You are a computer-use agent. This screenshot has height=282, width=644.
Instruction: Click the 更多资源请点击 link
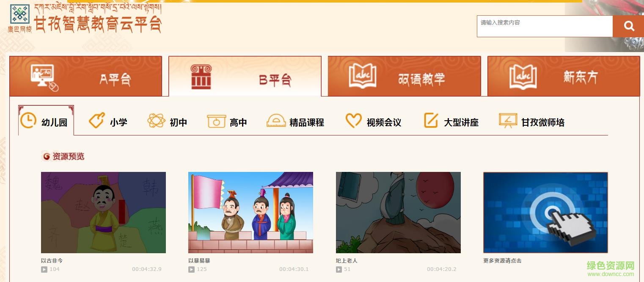coord(502,261)
